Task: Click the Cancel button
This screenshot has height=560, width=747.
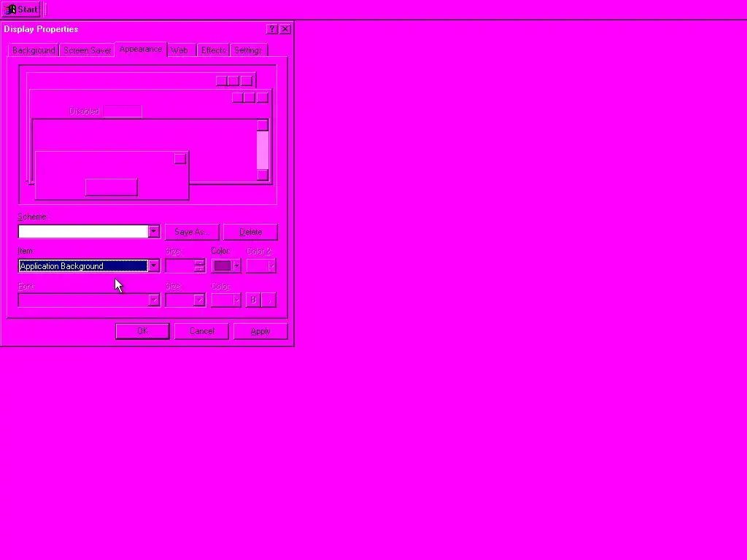Action: click(201, 331)
